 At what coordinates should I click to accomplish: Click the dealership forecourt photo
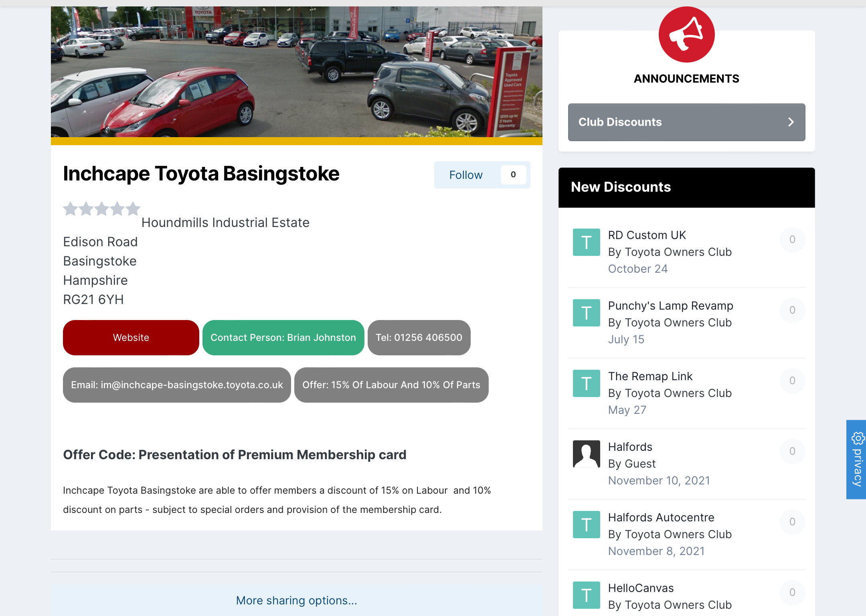point(297,72)
